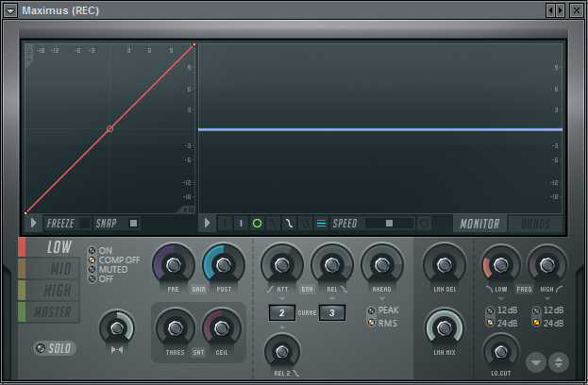This screenshot has height=385, width=588.
Task: Select PEAK detection mode
Action: click(383, 310)
